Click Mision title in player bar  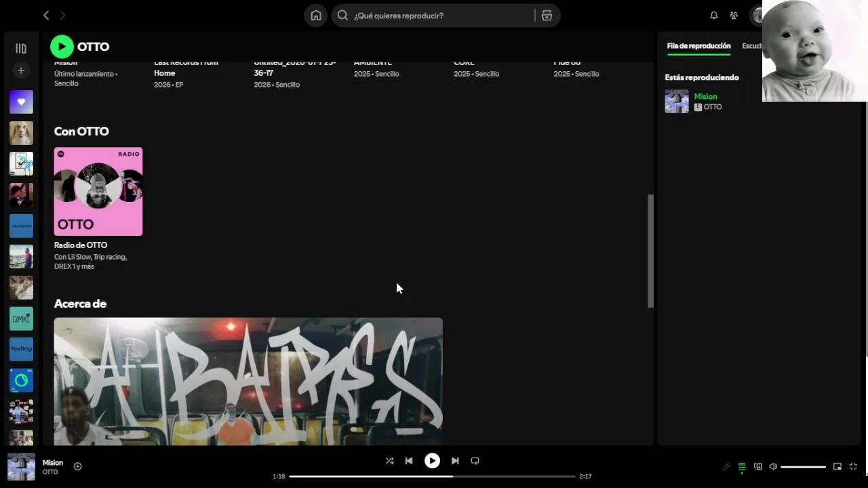coord(53,463)
